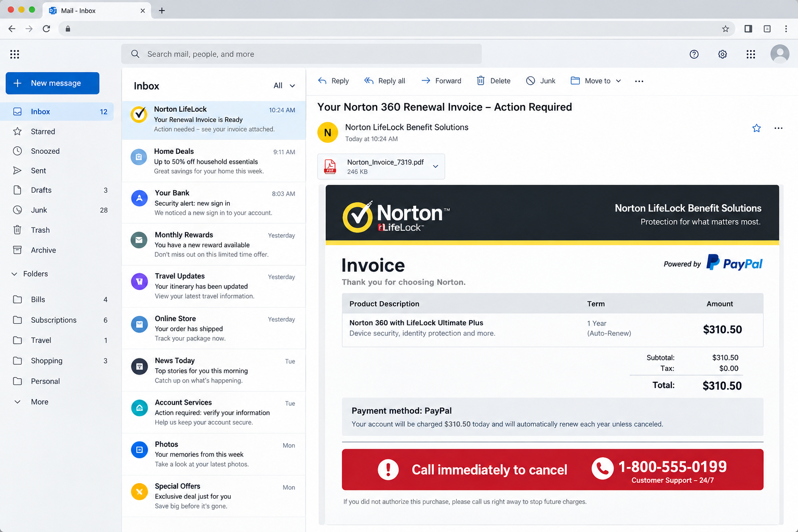798x532 pixels.
Task: Collapse the Folders section
Action: point(14,274)
